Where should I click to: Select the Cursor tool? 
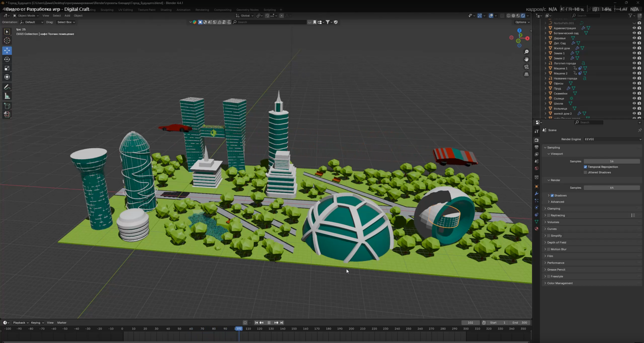tap(7, 41)
